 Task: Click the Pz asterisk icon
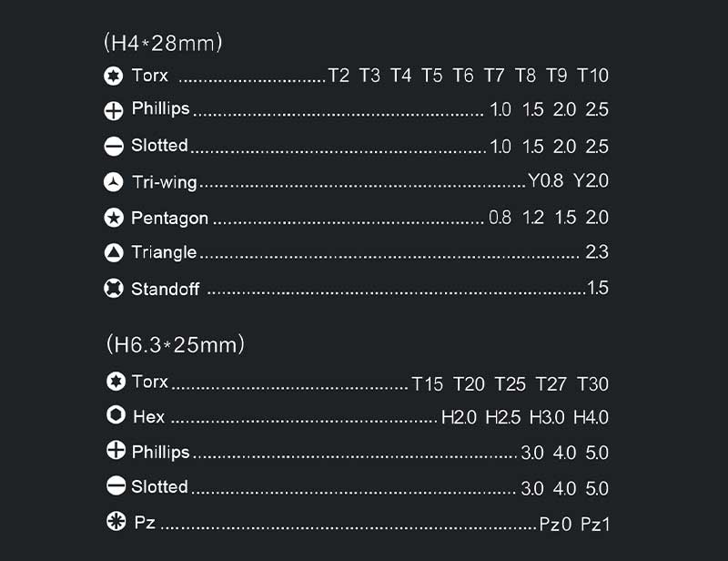(116, 521)
